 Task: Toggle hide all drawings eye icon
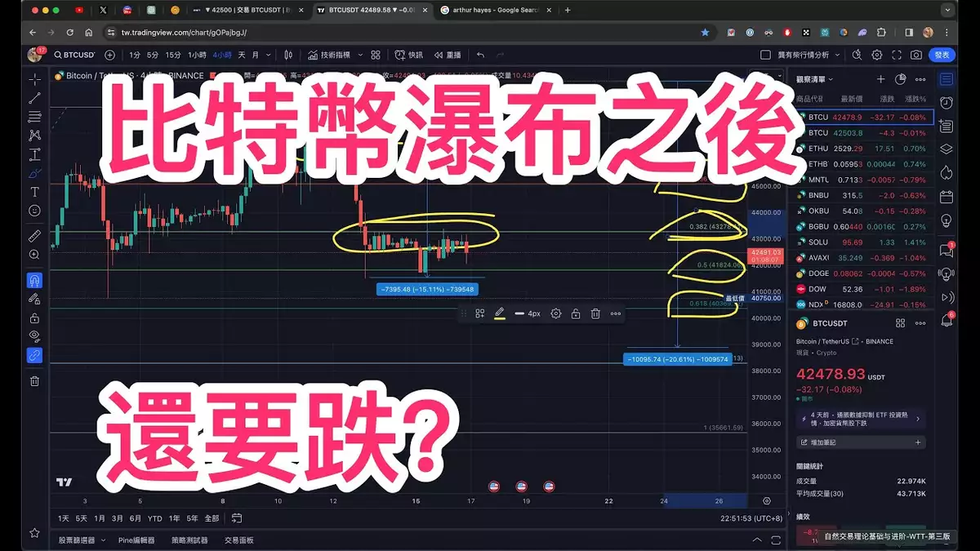tap(34, 335)
